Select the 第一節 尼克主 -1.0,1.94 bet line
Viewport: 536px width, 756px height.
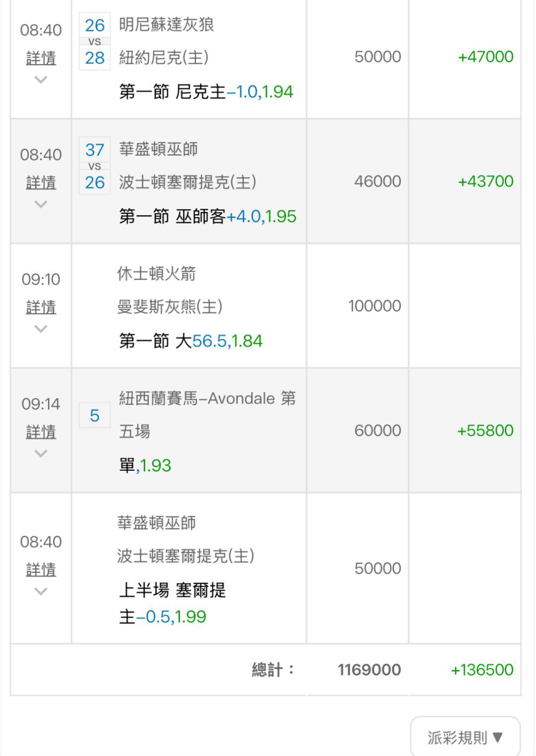pos(206,92)
